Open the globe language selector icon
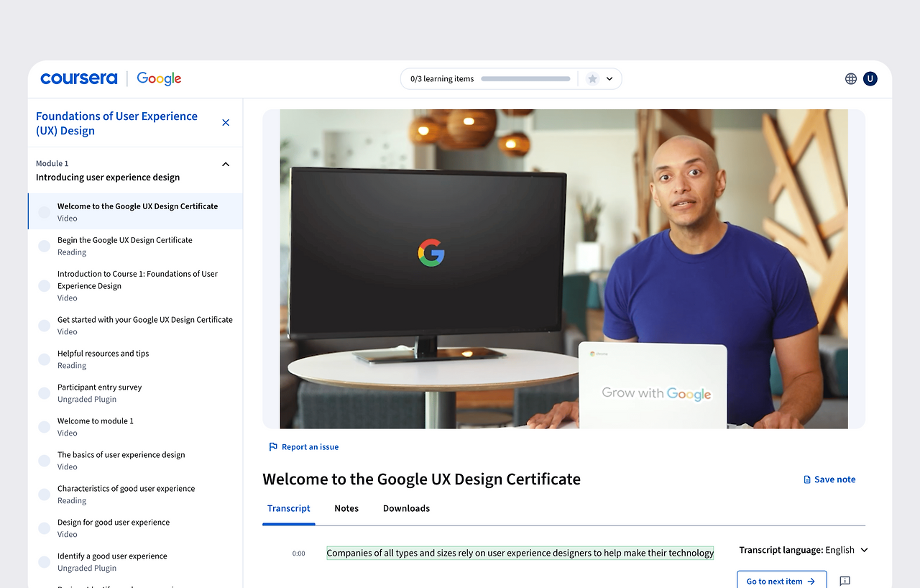Image resolution: width=920 pixels, height=588 pixels. click(851, 79)
